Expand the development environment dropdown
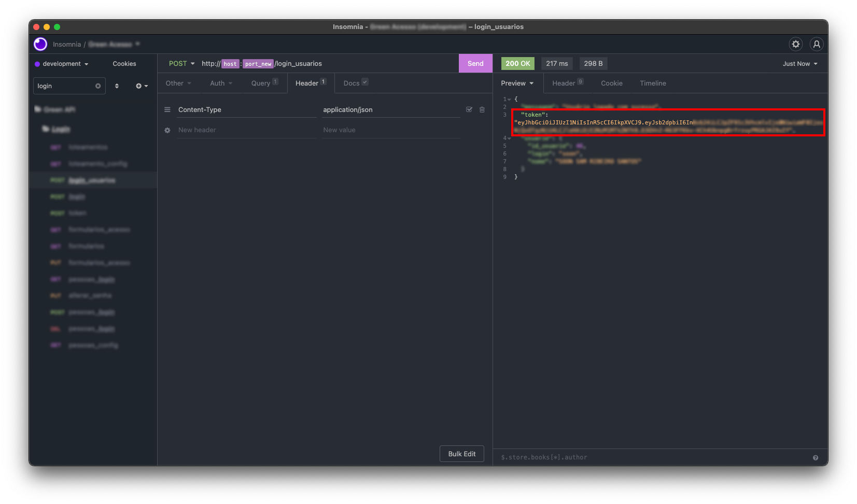 pyautogui.click(x=62, y=64)
